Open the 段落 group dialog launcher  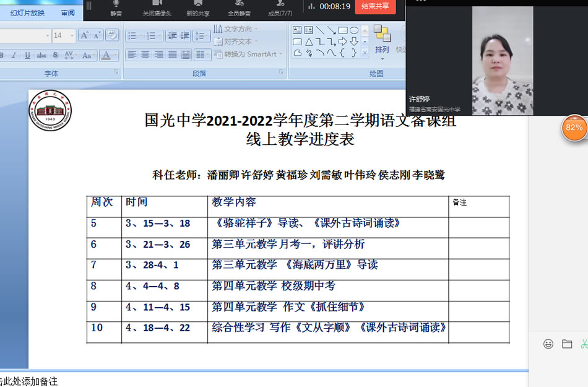coord(281,72)
